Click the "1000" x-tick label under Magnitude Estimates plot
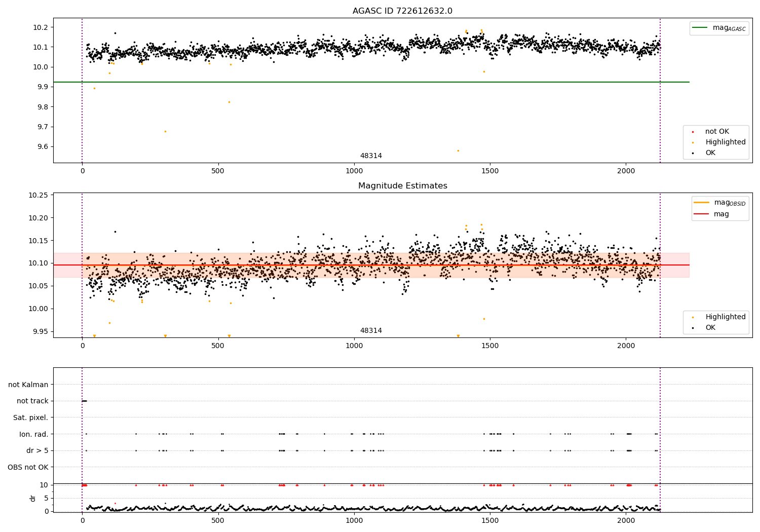This screenshot has width=760, height=532. (354, 347)
